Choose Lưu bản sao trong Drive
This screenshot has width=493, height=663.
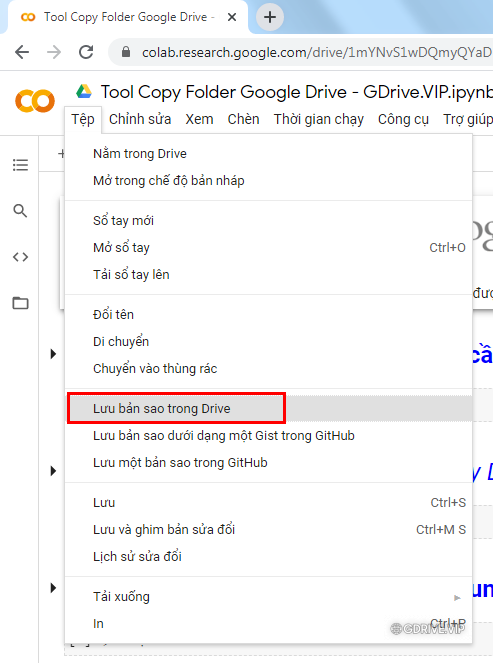(x=268, y=408)
